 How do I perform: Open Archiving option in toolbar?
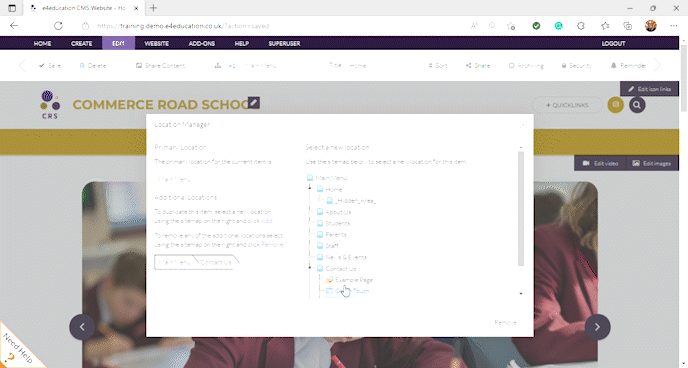[x=526, y=65]
